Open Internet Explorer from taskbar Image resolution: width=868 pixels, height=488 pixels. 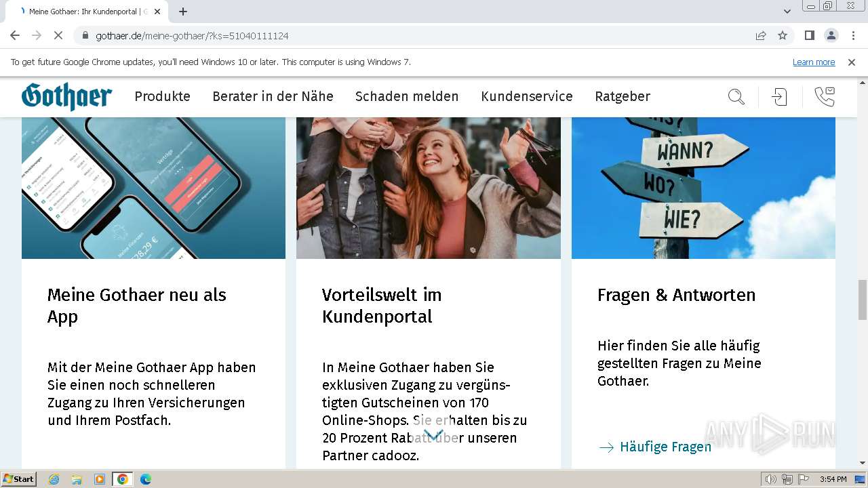pyautogui.click(x=54, y=479)
